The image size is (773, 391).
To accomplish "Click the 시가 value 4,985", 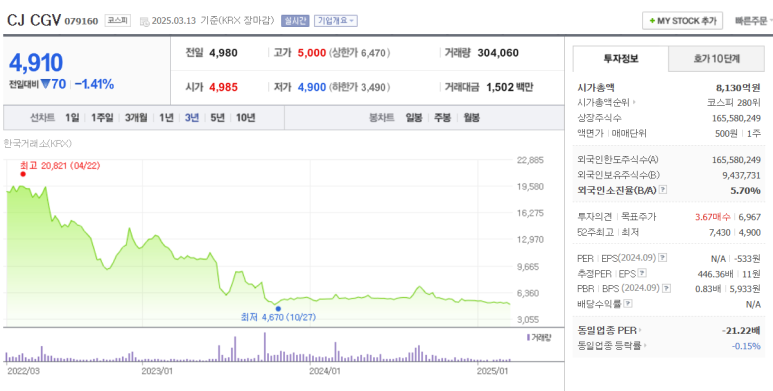I will tap(223, 87).
